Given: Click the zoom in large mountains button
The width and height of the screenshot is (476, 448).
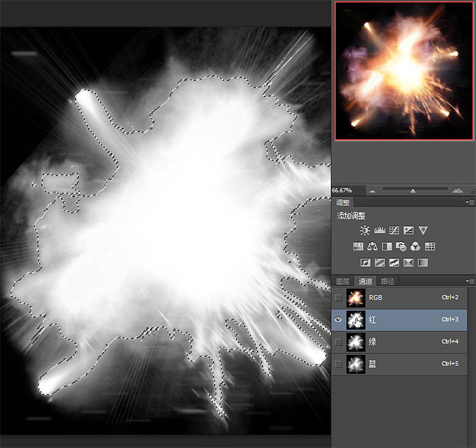Looking at the screenshot, I should [458, 190].
